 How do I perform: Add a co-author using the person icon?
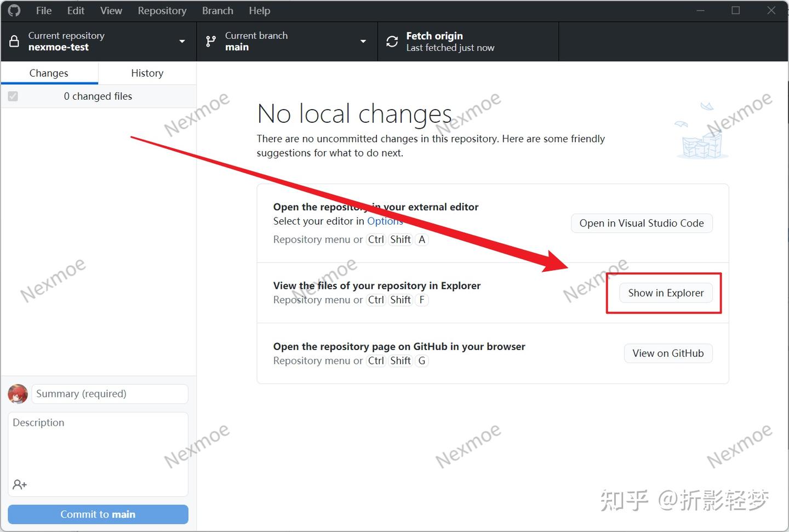click(20, 484)
